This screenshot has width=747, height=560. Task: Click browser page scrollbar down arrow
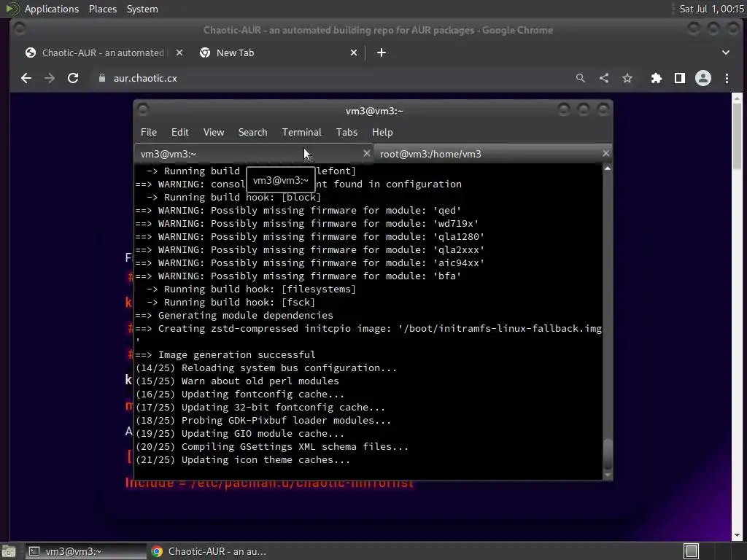737,535
